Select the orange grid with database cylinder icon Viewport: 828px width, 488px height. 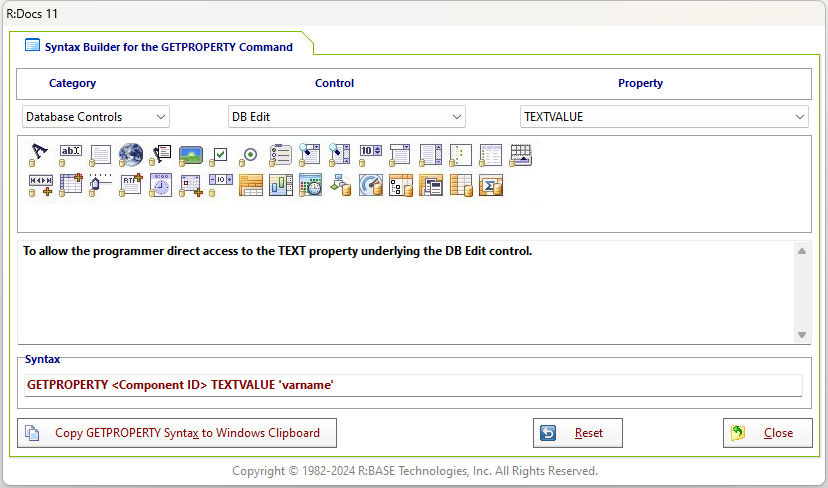tap(462, 185)
